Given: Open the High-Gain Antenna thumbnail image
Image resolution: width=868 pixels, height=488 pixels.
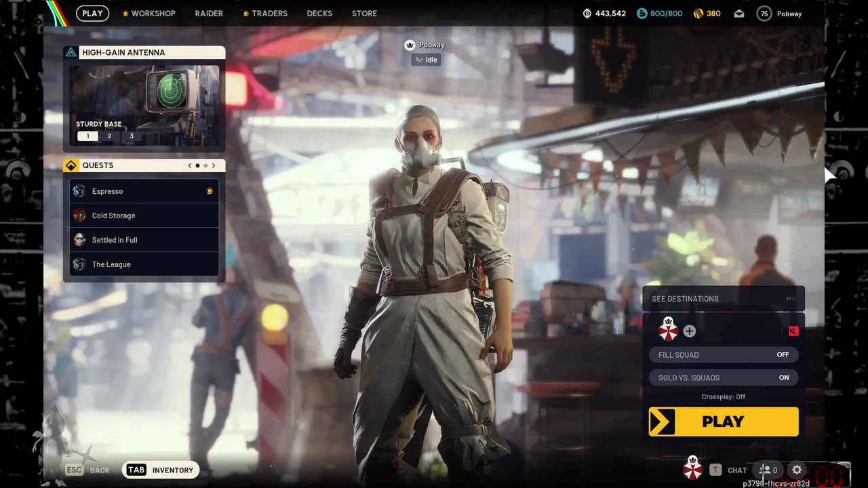Looking at the screenshot, I should 144,105.
